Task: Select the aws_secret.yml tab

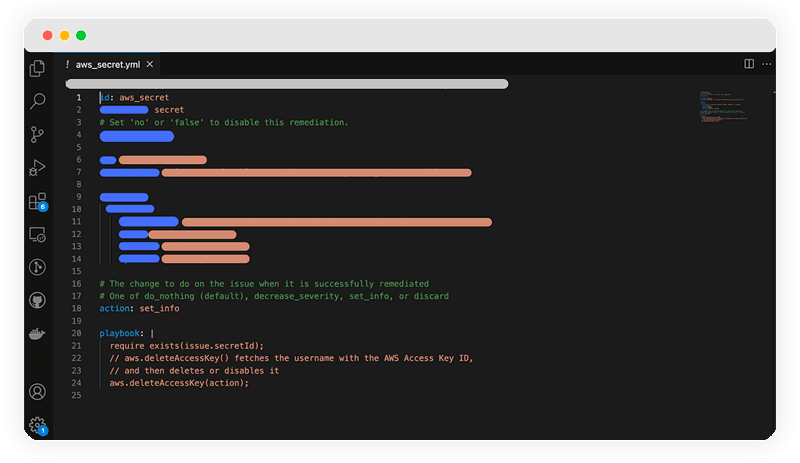Action: coord(107,64)
